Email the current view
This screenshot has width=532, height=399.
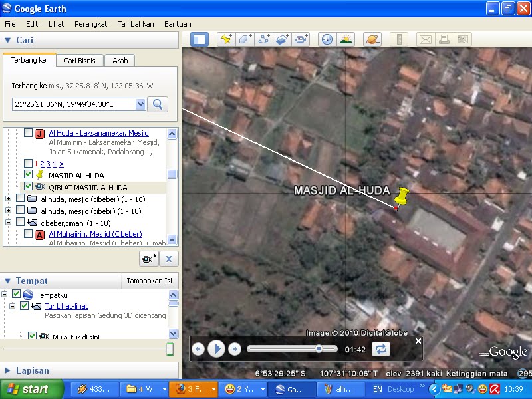[x=426, y=39]
